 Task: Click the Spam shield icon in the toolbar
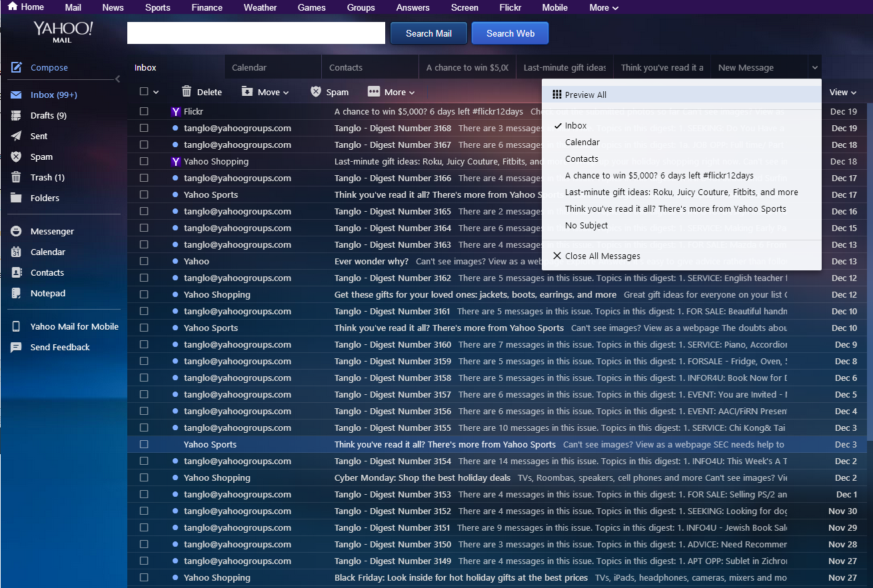click(x=315, y=91)
